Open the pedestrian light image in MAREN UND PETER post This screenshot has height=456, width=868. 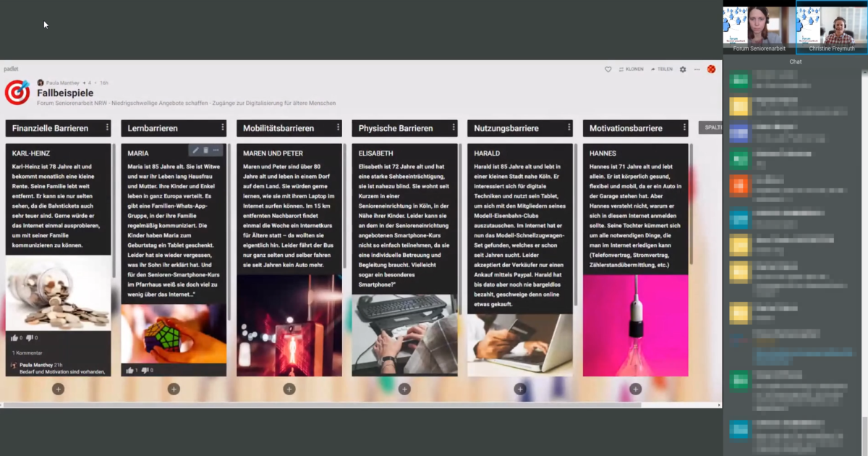click(289, 326)
